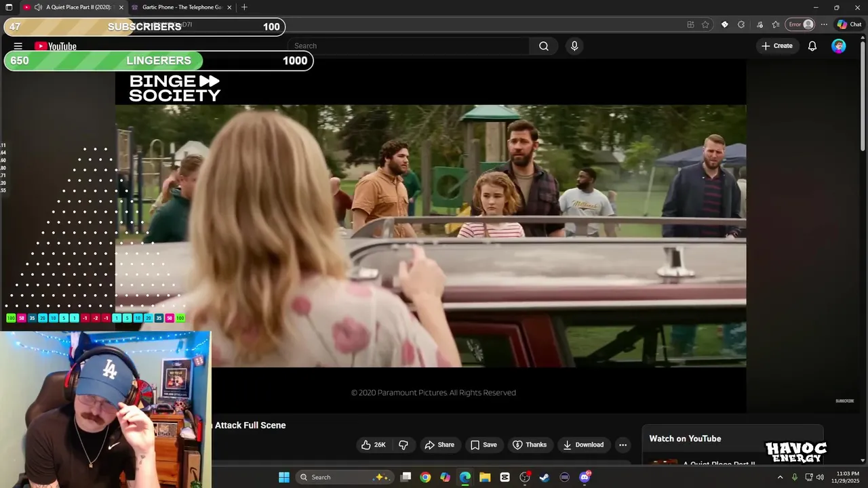The width and height of the screenshot is (868, 488).
Task: Save the video to a playlist
Action: click(484, 445)
